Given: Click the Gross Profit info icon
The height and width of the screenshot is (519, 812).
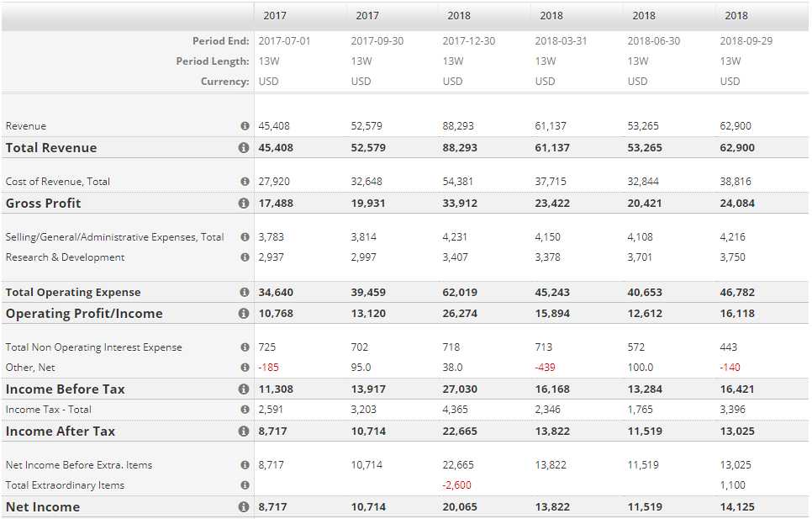Looking at the screenshot, I should point(244,204).
